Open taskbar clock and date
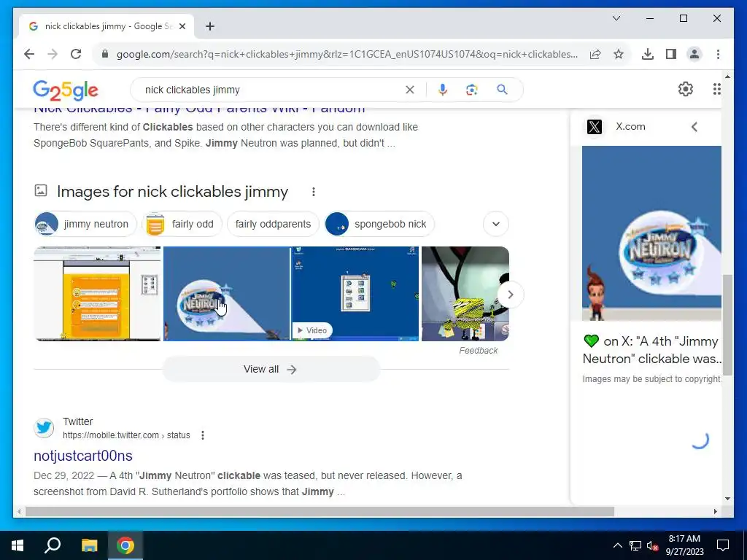 click(684, 545)
